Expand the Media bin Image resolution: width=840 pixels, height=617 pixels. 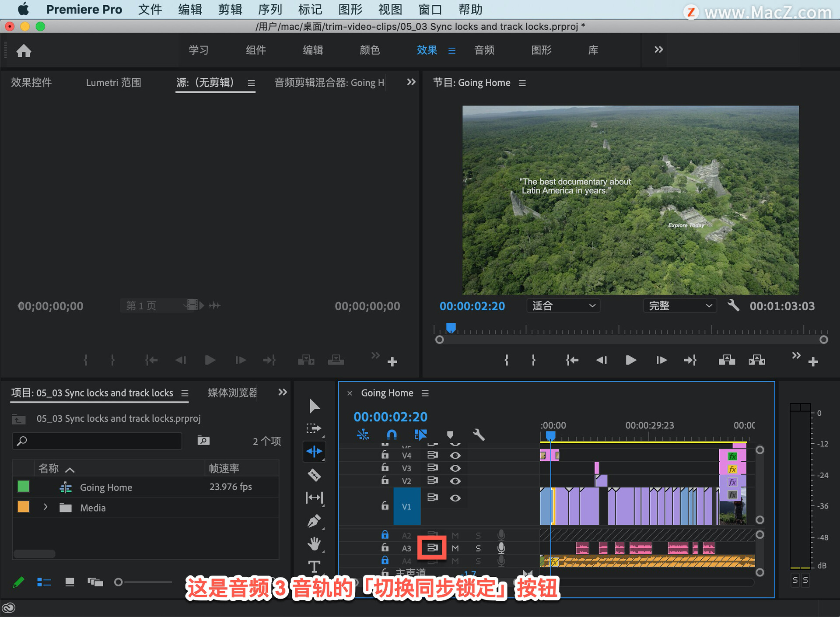tap(45, 507)
